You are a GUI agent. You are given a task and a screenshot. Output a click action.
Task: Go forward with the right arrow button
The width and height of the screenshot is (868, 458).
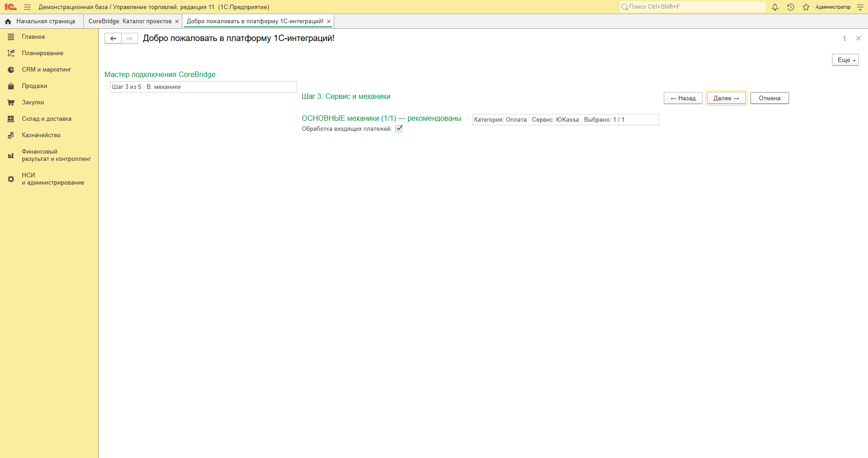click(129, 38)
